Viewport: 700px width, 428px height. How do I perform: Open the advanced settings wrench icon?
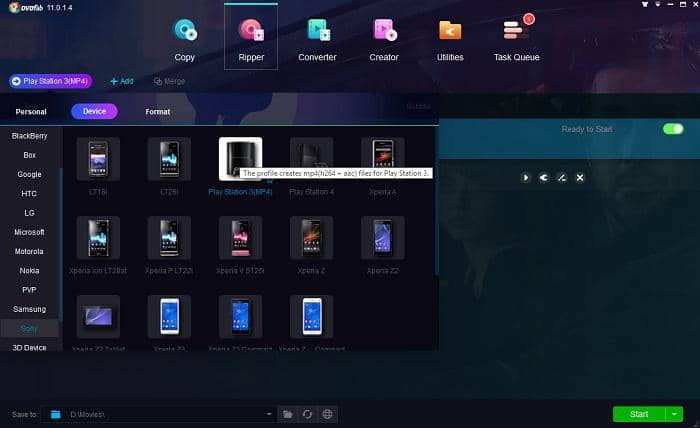[543, 178]
